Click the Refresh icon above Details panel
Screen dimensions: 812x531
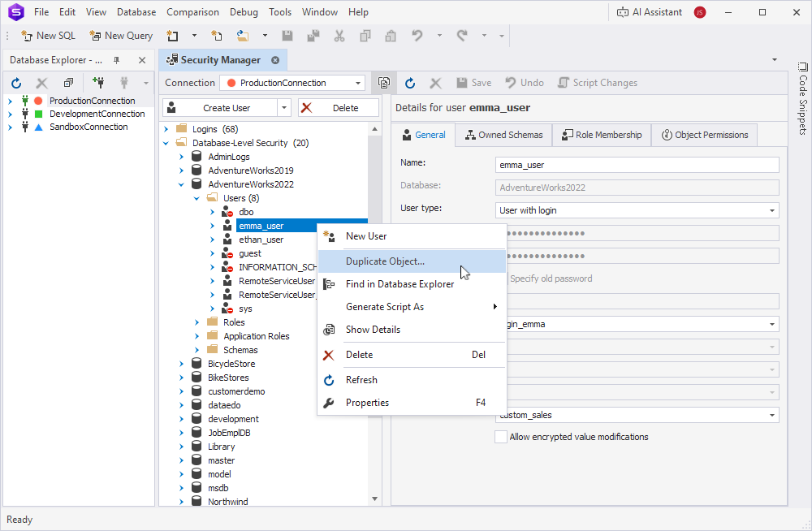click(409, 82)
